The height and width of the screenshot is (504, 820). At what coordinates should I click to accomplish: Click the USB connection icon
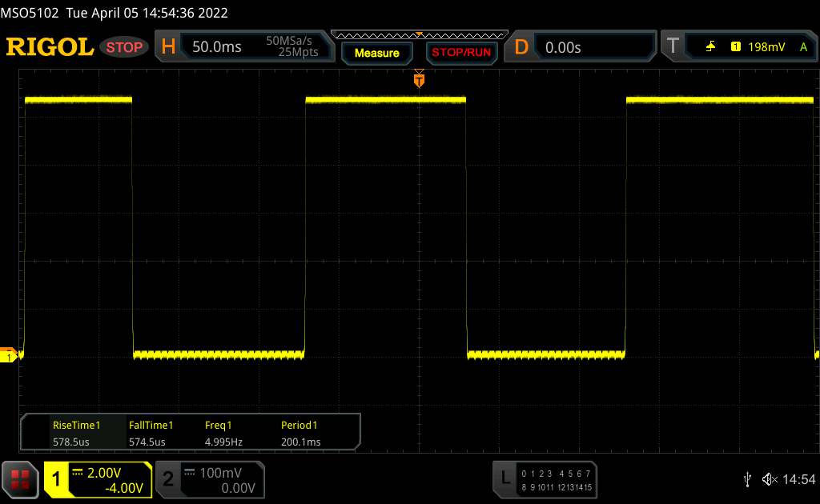(x=747, y=479)
